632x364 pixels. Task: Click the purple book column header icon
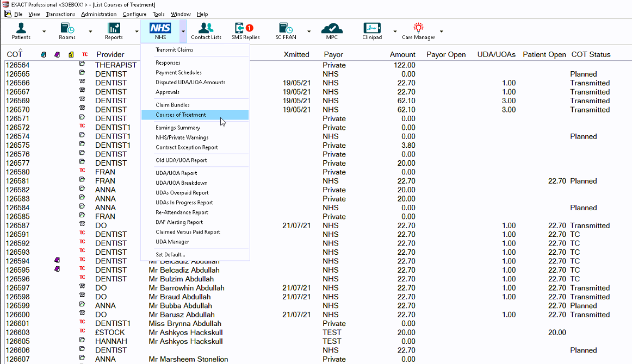pyautogui.click(x=57, y=54)
